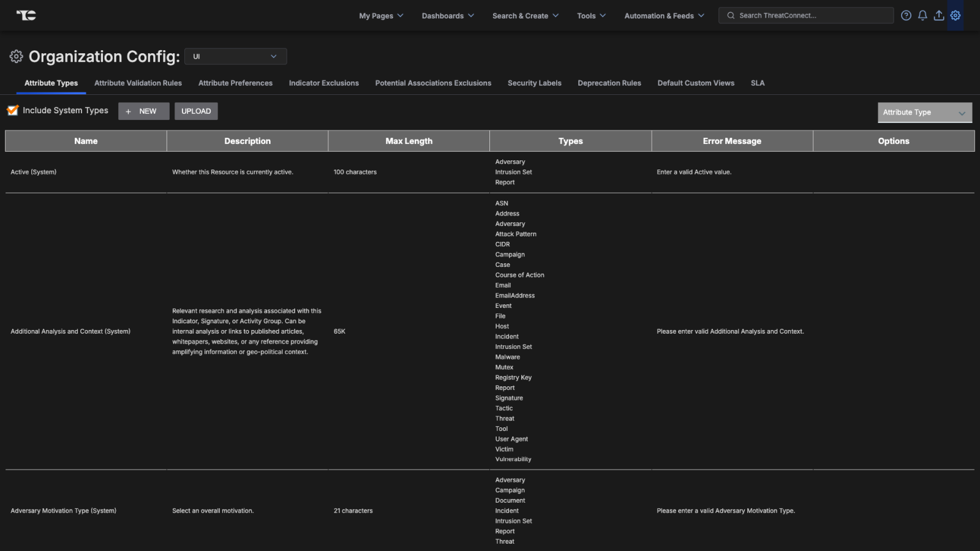Open the settings gear icon in top bar
Viewport: 980px width, 551px height.
click(x=956, y=15)
